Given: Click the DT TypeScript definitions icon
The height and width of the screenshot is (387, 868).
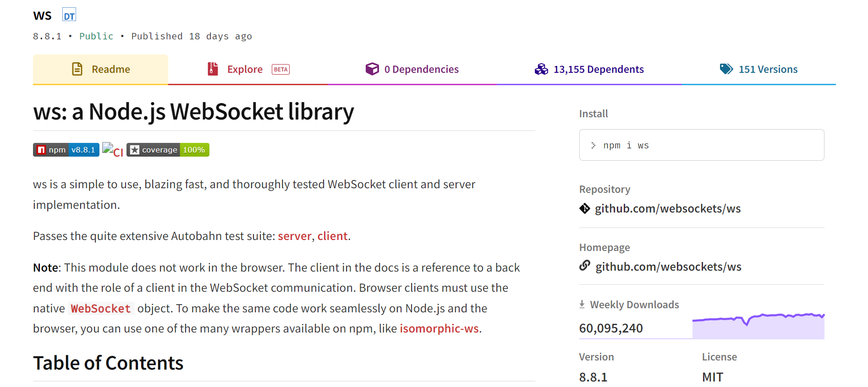Looking at the screenshot, I should point(69,15).
